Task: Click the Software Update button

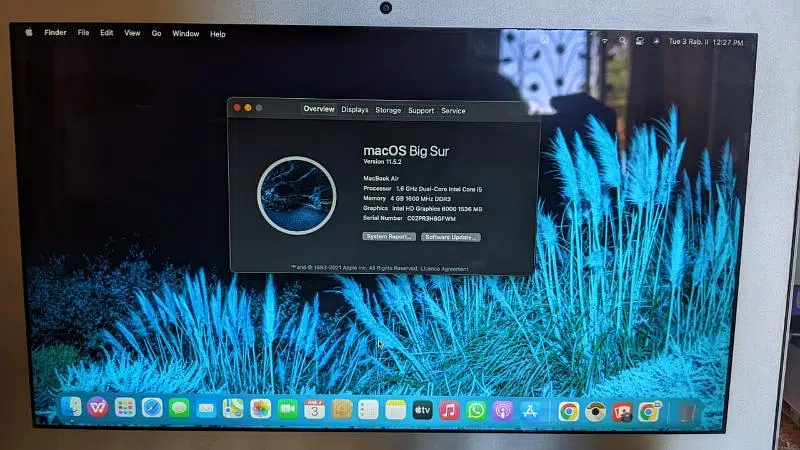Action: (451, 238)
